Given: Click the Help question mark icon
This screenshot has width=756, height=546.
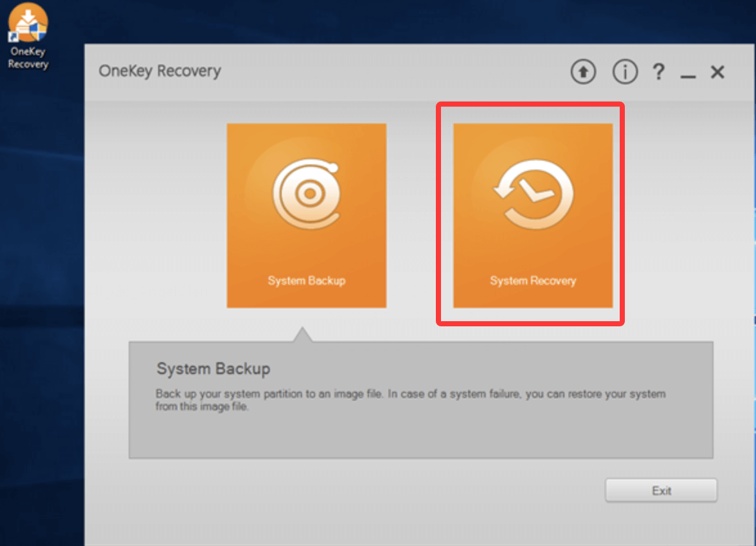Looking at the screenshot, I should pyautogui.click(x=658, y=72).
